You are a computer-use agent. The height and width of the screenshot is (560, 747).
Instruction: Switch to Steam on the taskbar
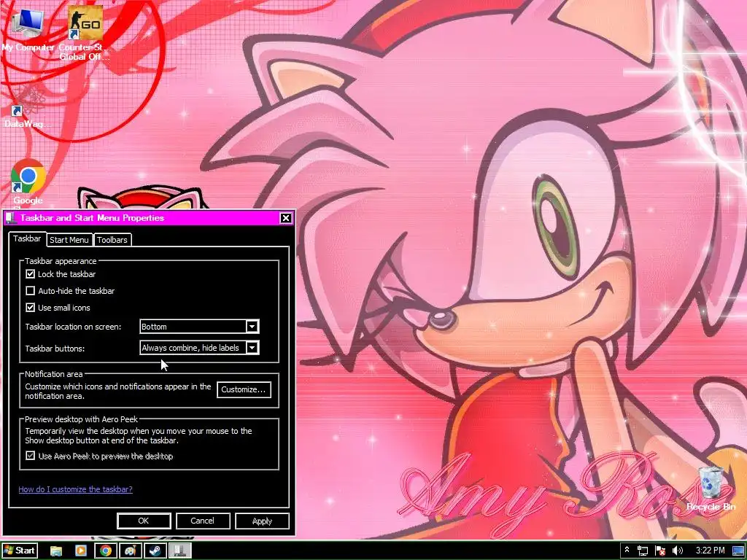click(x=155, y=551)
